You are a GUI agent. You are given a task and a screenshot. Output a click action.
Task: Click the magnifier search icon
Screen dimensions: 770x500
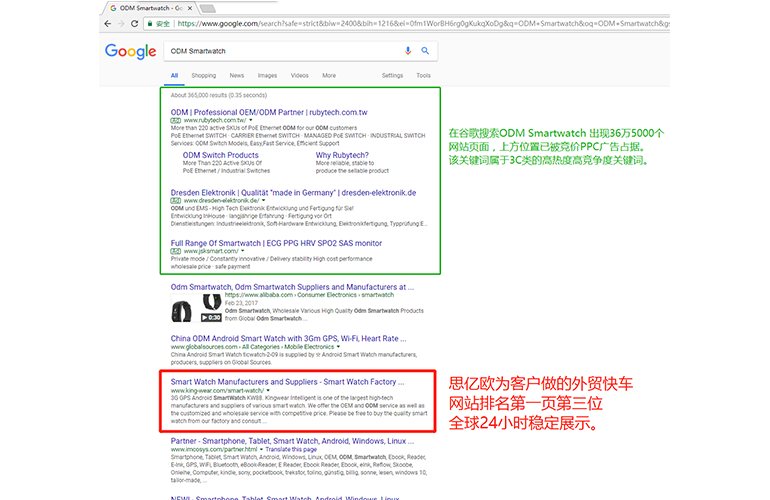(x=425, y=51)
